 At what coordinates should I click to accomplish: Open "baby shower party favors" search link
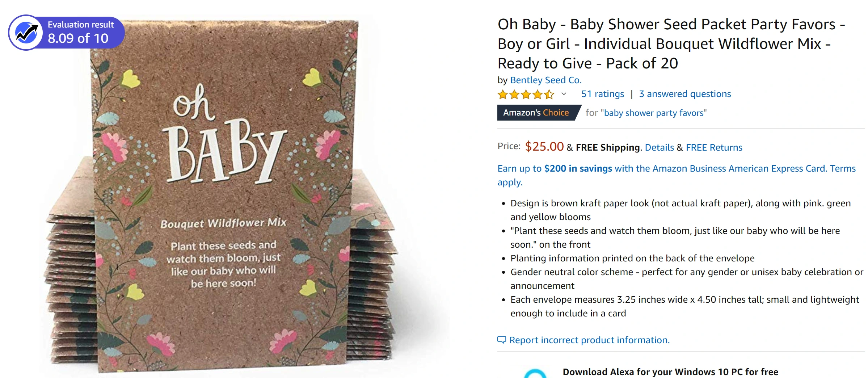(654, 113)
